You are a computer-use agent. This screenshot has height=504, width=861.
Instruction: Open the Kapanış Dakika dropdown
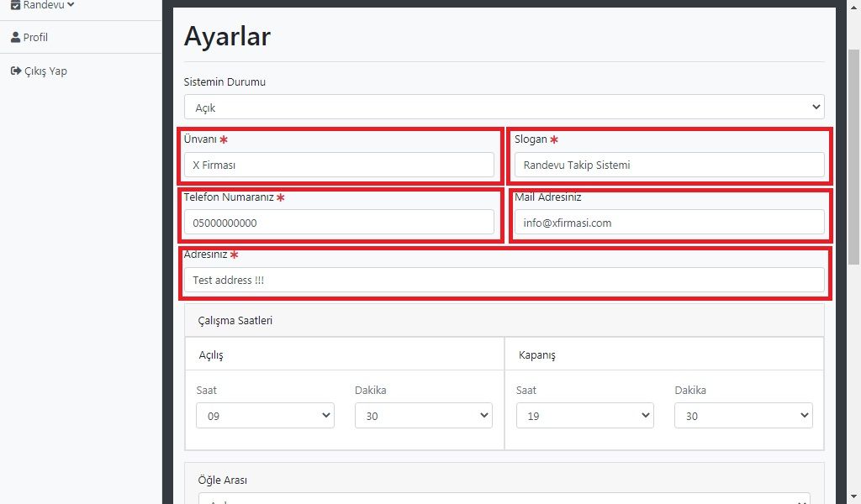pos(743,416)
